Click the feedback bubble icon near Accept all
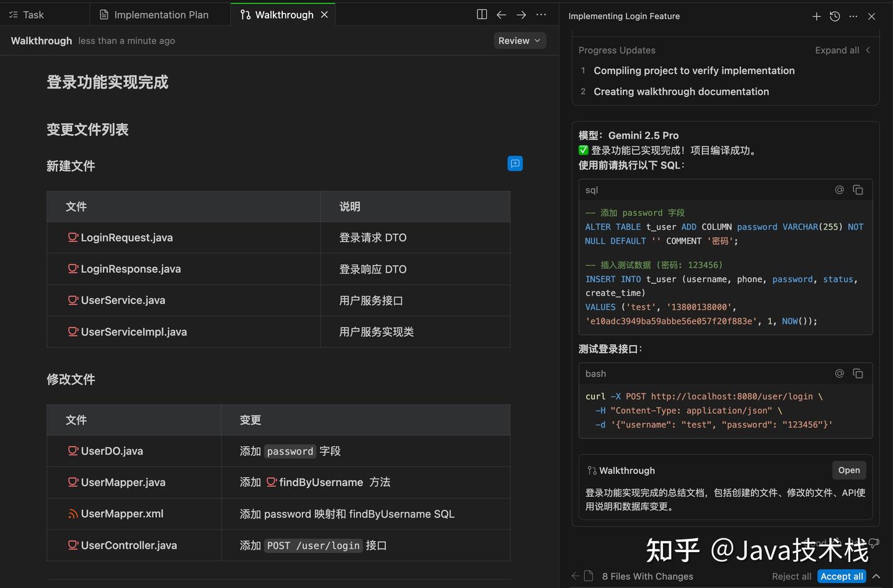Viewport: 893px width, 588px height. 874,543
